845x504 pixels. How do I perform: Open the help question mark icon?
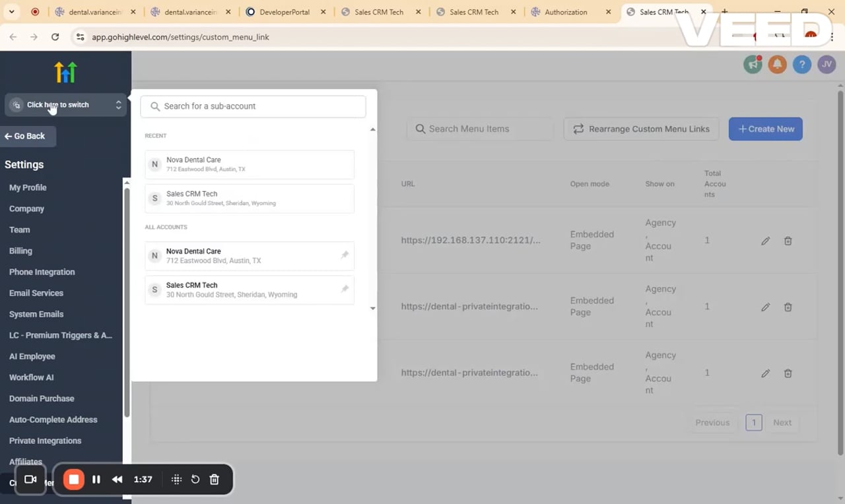tap(802, 64)
